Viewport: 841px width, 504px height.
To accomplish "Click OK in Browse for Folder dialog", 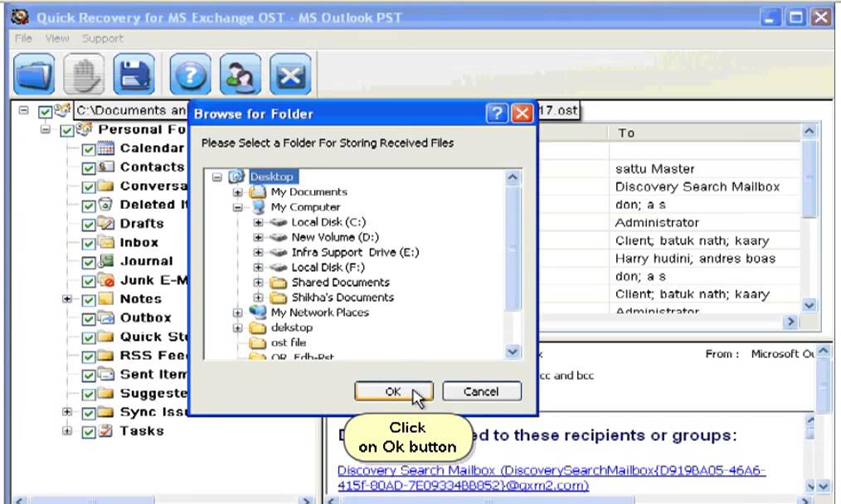I will coord(394,391).
